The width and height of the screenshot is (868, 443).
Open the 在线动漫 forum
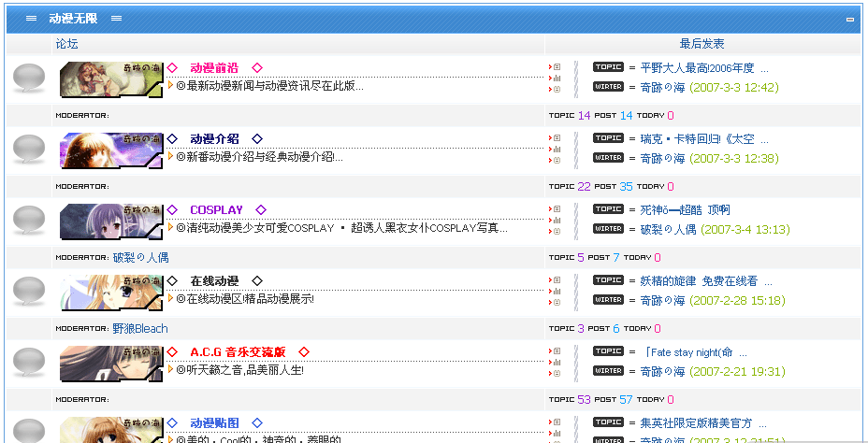pos(214,281)
